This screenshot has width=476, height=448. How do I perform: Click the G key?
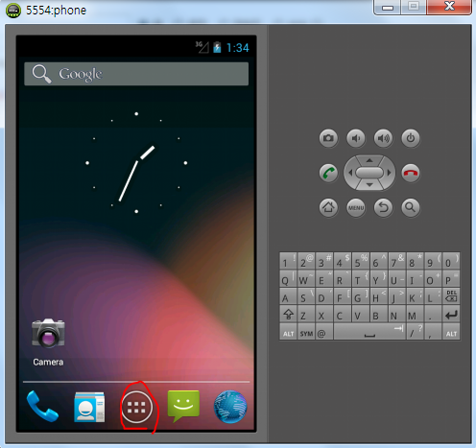click(x=361, y=295)
